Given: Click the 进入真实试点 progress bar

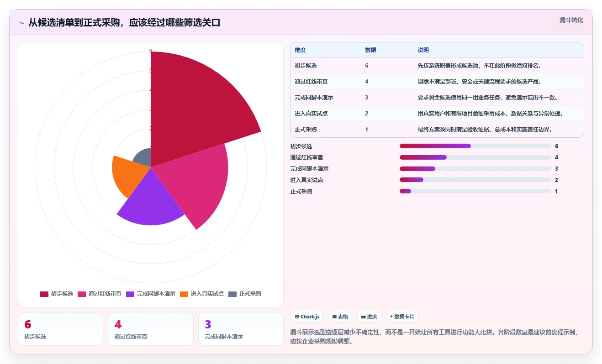Looking at the screenshot, I should click(475, 180).
